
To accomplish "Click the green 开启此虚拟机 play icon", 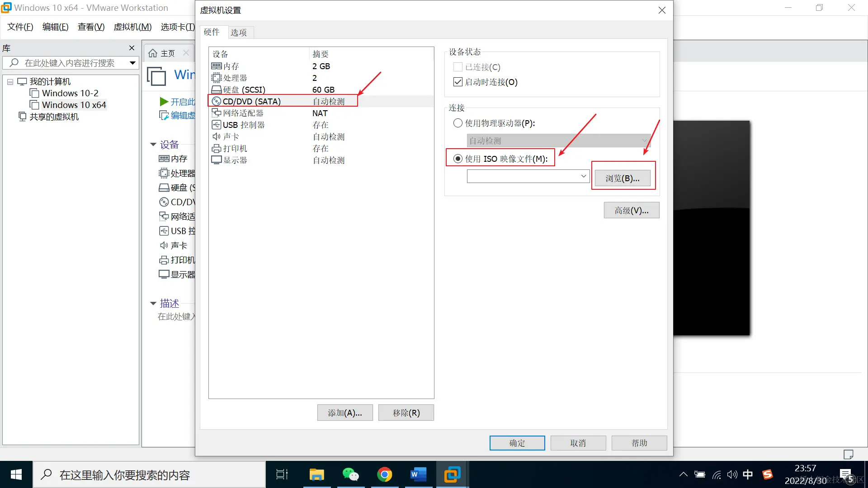I will (164, 102).
